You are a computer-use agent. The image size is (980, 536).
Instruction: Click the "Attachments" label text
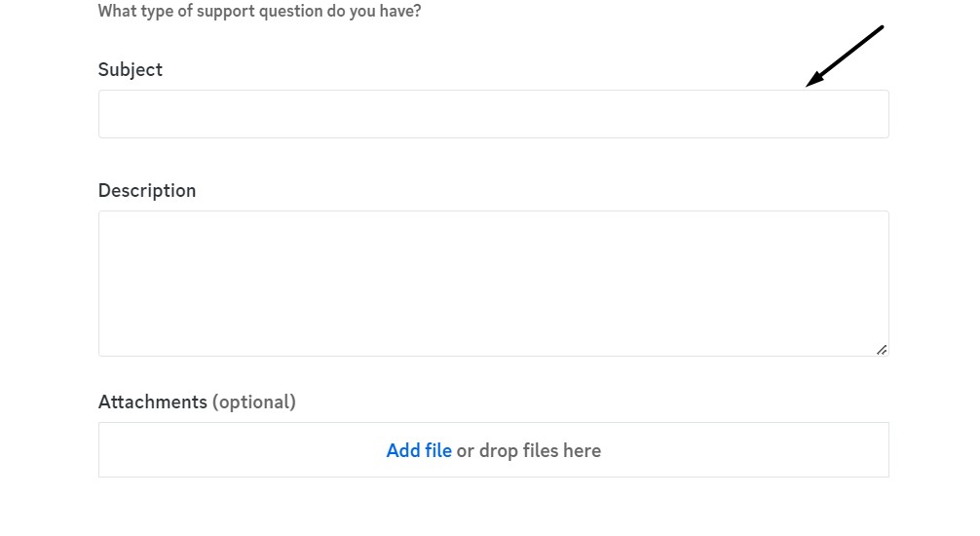pyautogui.click(x=153, y=402)
